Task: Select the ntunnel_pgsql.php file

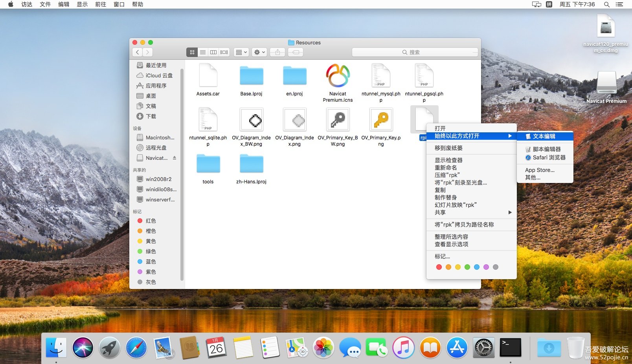Action: coord(424,75)
